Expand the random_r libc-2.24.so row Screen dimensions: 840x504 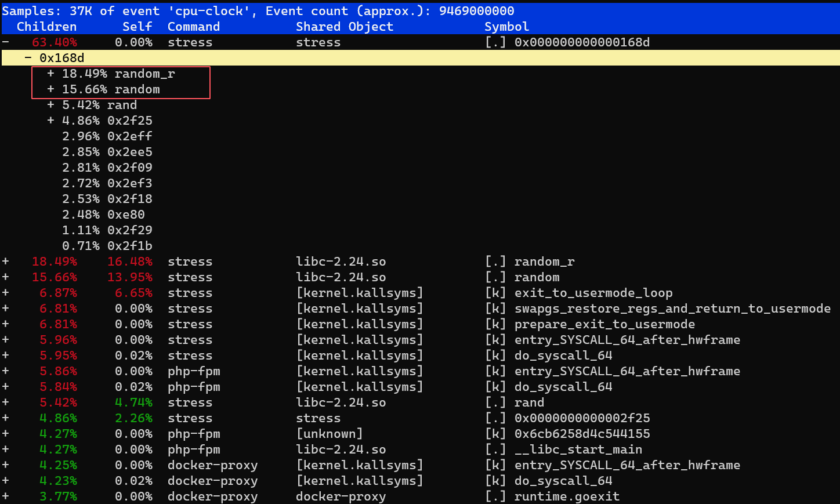pos(5,262)
